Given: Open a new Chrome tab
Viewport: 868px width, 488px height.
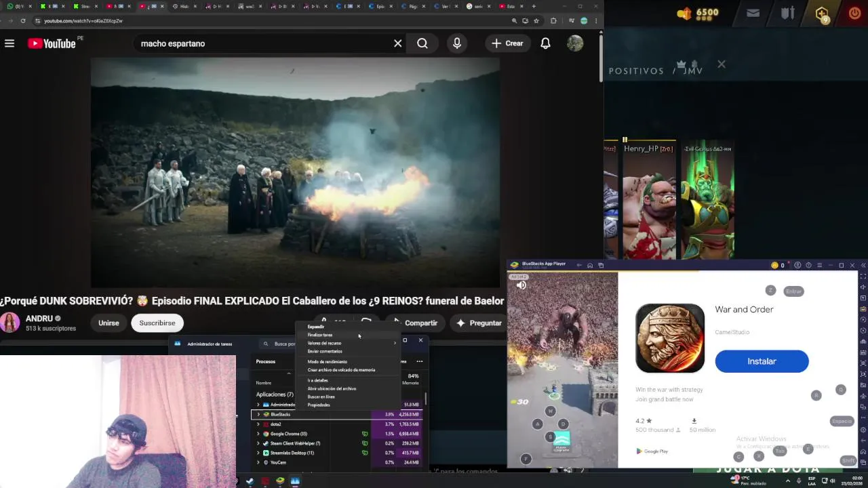Looking at the screenshot, I should [534, 6].
